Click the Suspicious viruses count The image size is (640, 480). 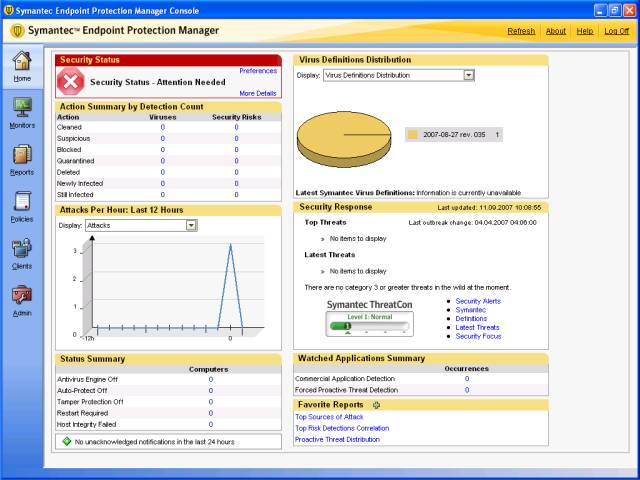coord(162,139)
